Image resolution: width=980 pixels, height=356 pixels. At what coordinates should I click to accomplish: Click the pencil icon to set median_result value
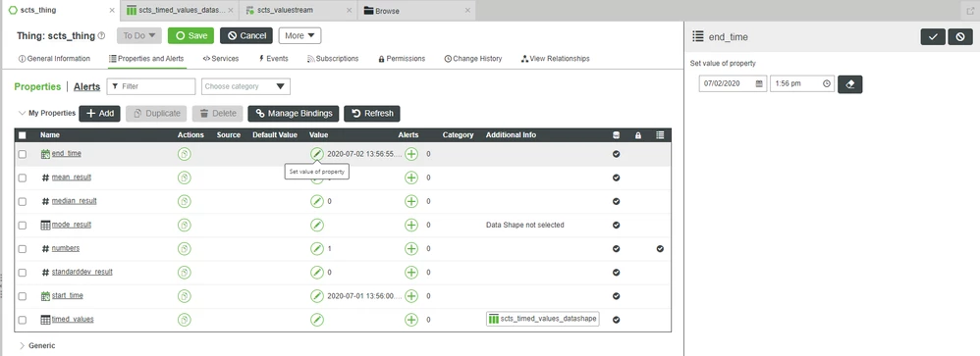tap(317, 202)
